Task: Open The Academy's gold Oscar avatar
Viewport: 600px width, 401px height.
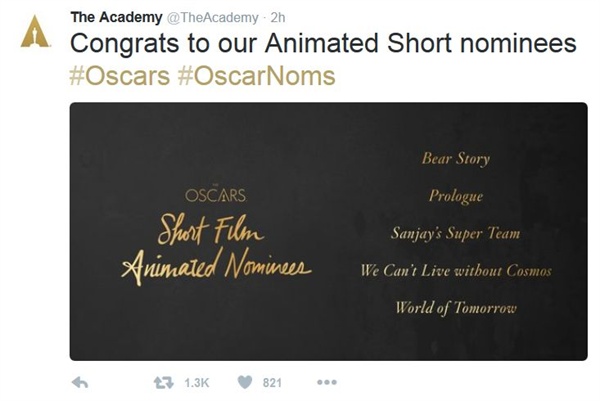Action: coord(35,31)
